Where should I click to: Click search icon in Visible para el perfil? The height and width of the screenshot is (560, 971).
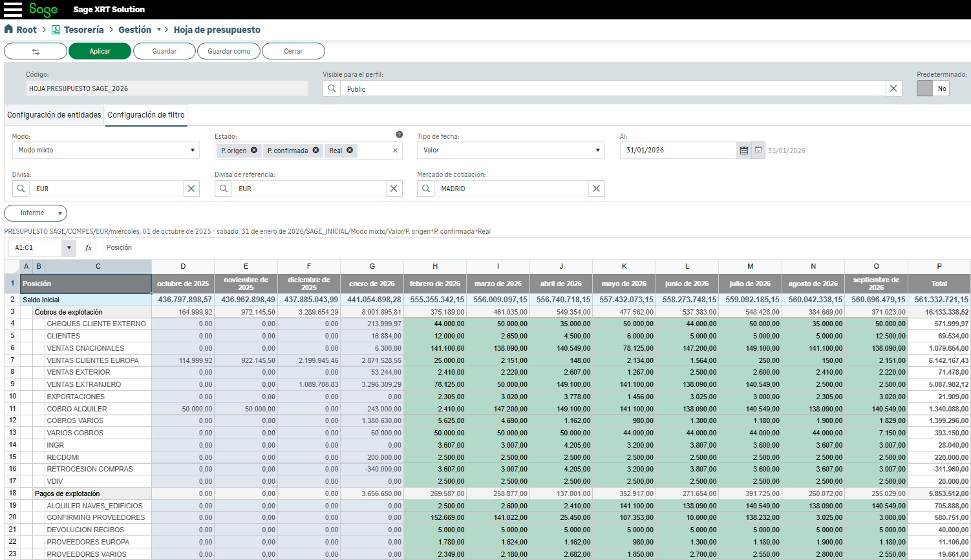click(x=332, y=88)
